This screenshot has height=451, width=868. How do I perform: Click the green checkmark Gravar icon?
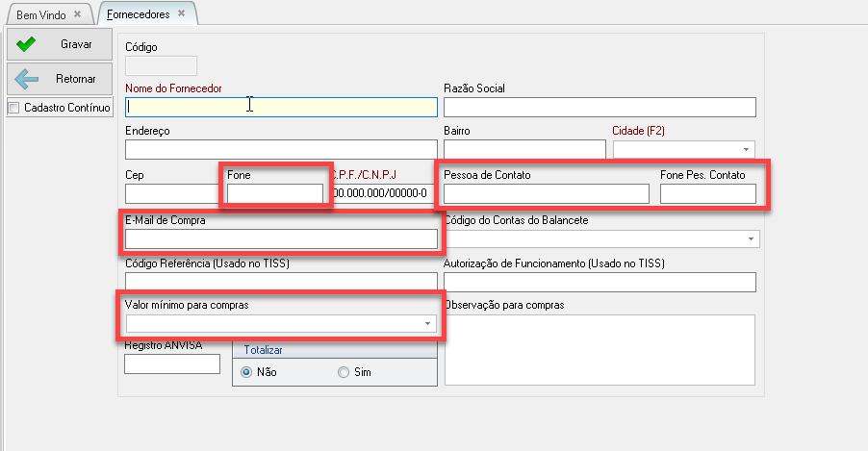(x=26, y=44)
